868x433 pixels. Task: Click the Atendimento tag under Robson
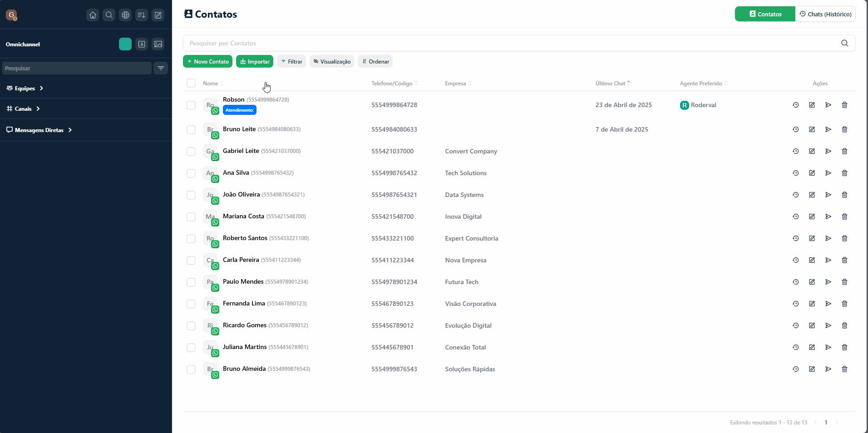coord(240,110)
